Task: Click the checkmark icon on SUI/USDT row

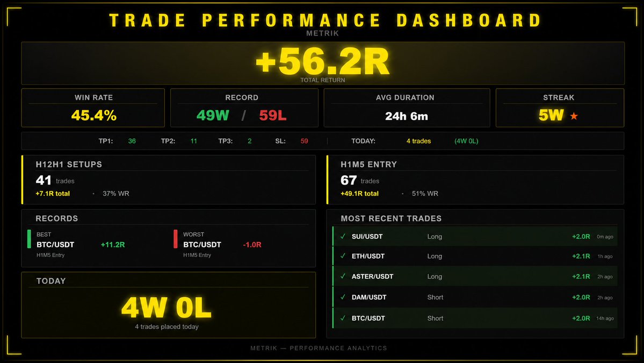Action: (343, 237)
